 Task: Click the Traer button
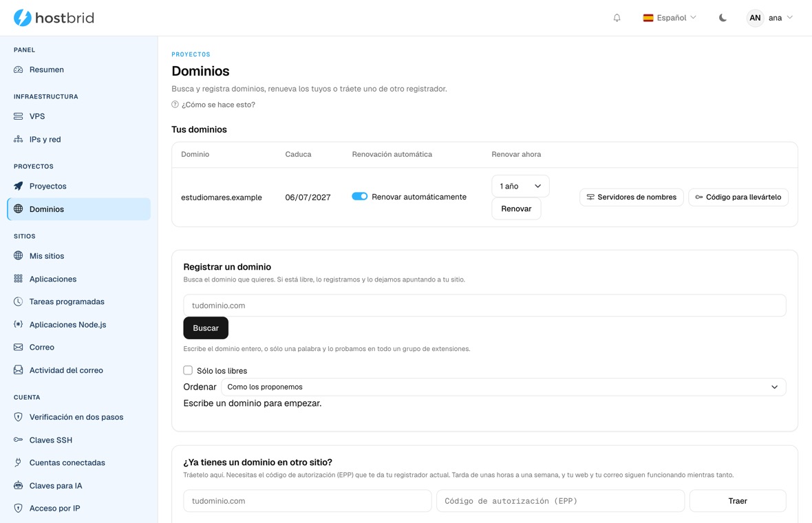pyautogui.click(x=738, y=501)
